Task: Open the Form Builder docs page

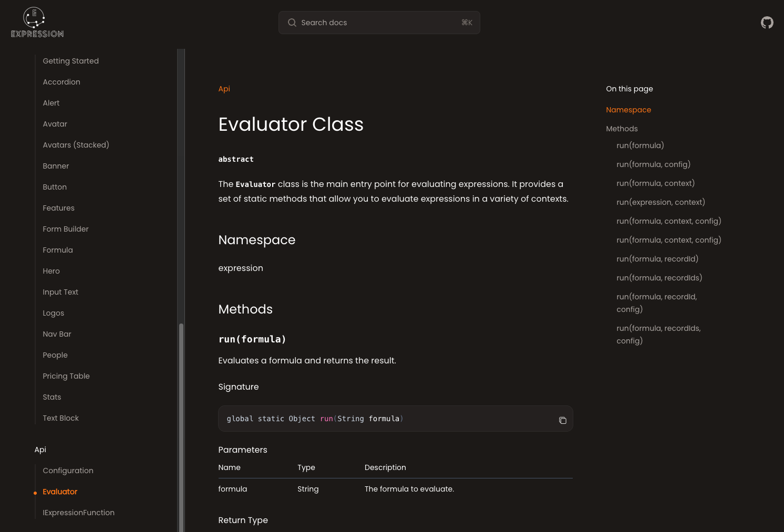Action: (66, 229)
